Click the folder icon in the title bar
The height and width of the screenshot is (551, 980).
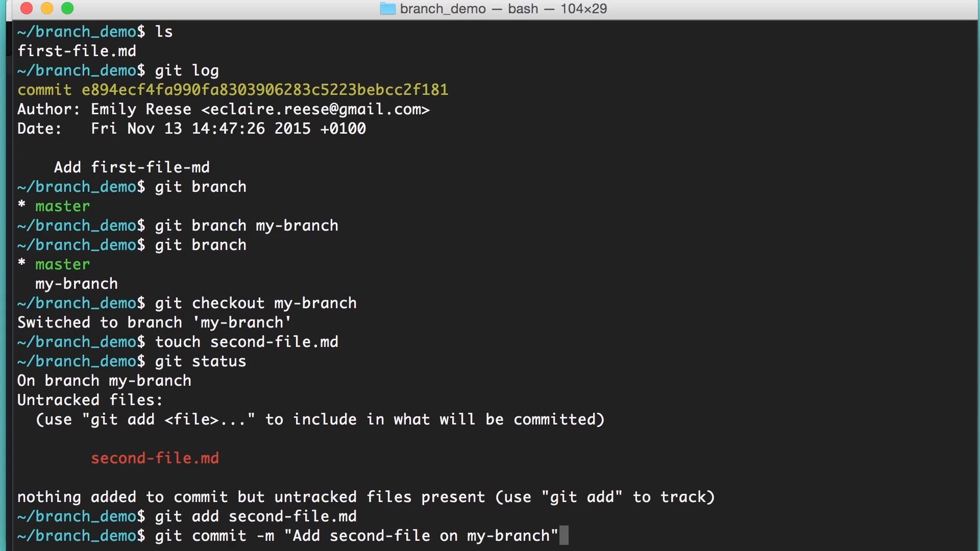pos(388,9)
